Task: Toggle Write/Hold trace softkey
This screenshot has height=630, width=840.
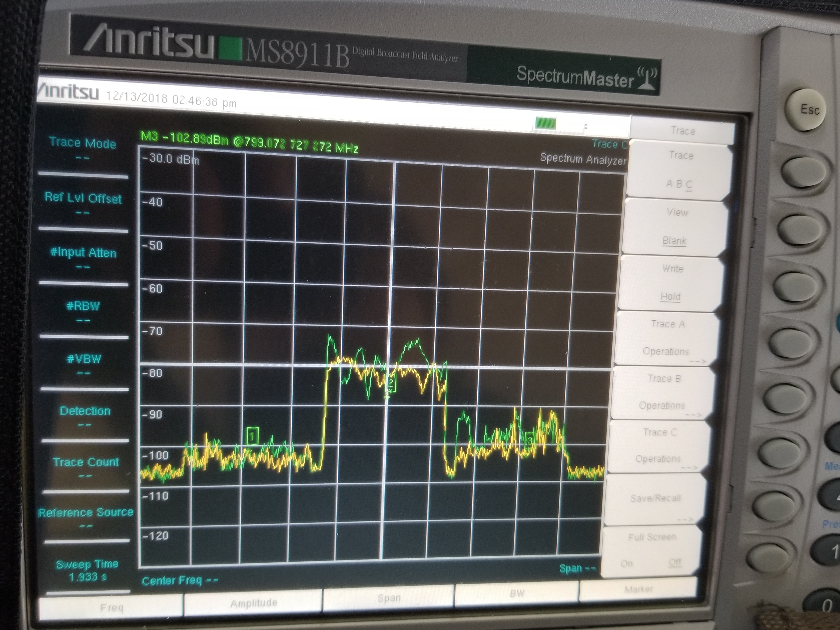Action: point(671,282)
